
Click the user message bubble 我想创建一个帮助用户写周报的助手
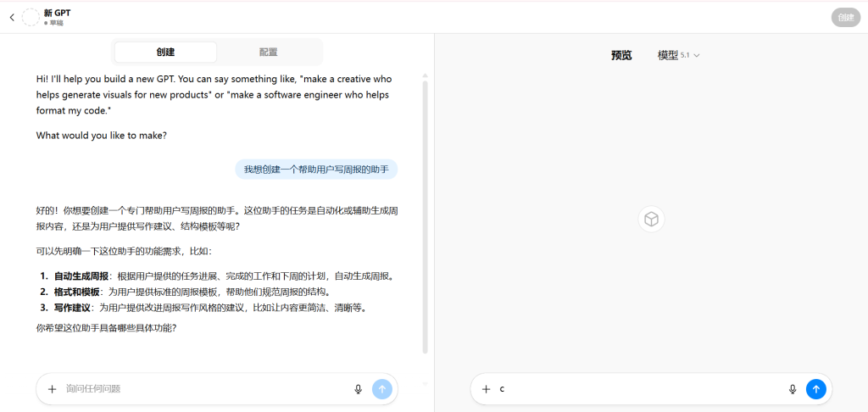pyautogui.click(x=316, y=170)
